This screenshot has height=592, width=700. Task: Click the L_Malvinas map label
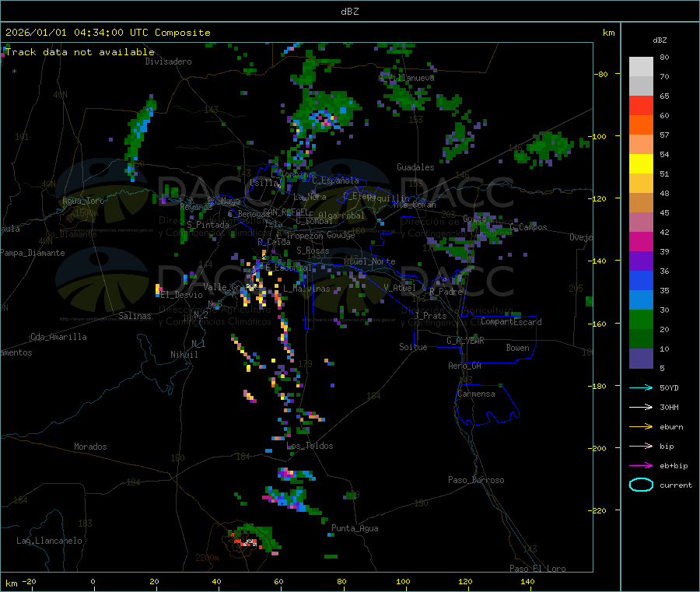pyautogui.click(x=306, y=289)
